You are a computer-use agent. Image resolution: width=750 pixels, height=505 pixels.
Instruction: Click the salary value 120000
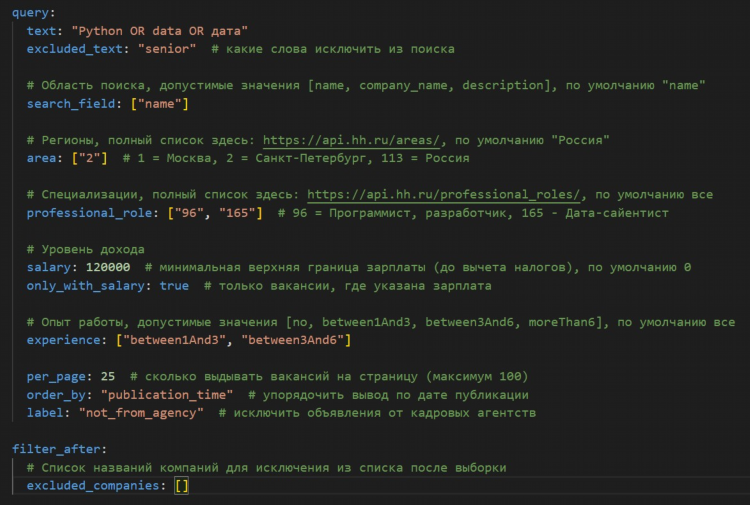tap(108, 267)
